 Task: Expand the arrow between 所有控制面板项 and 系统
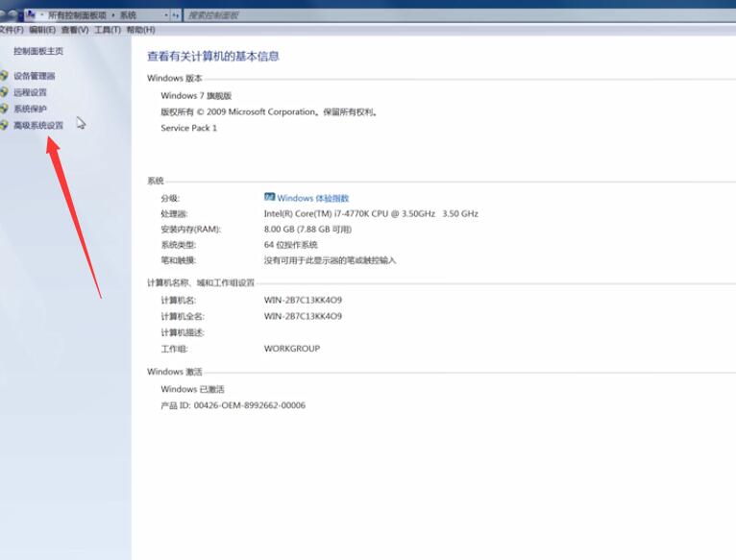click(113, 15)
